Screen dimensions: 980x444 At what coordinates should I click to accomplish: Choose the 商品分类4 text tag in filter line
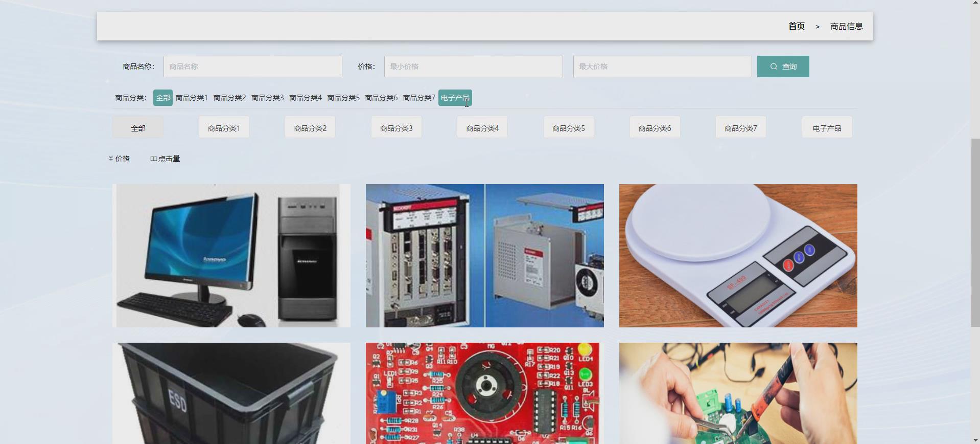point(306,98)
